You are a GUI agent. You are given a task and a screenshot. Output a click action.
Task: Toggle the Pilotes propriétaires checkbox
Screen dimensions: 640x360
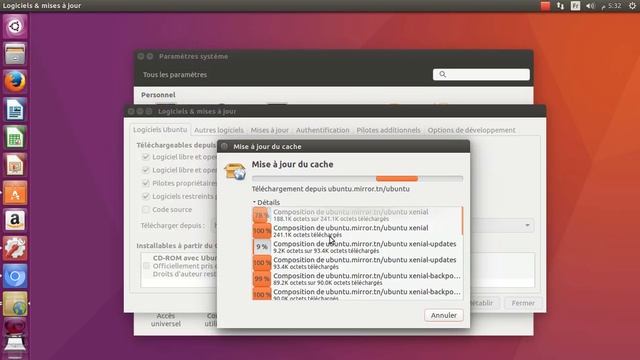point(146,183)
